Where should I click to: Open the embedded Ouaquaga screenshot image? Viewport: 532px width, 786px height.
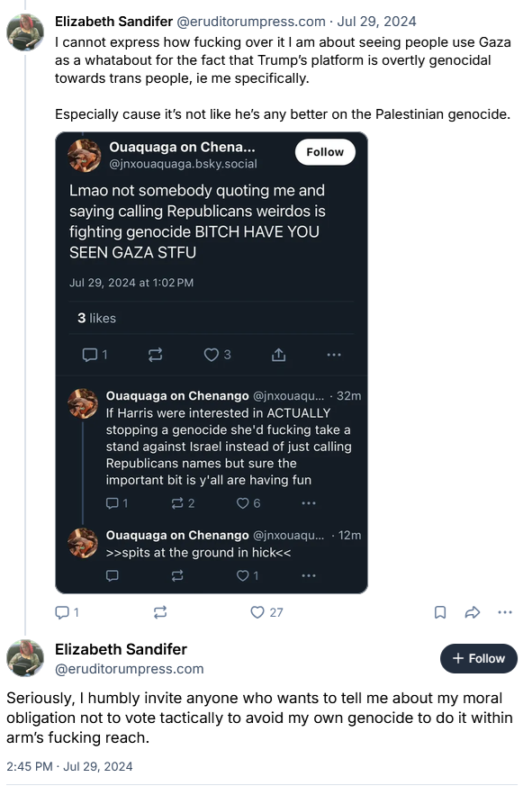point(212,363)
